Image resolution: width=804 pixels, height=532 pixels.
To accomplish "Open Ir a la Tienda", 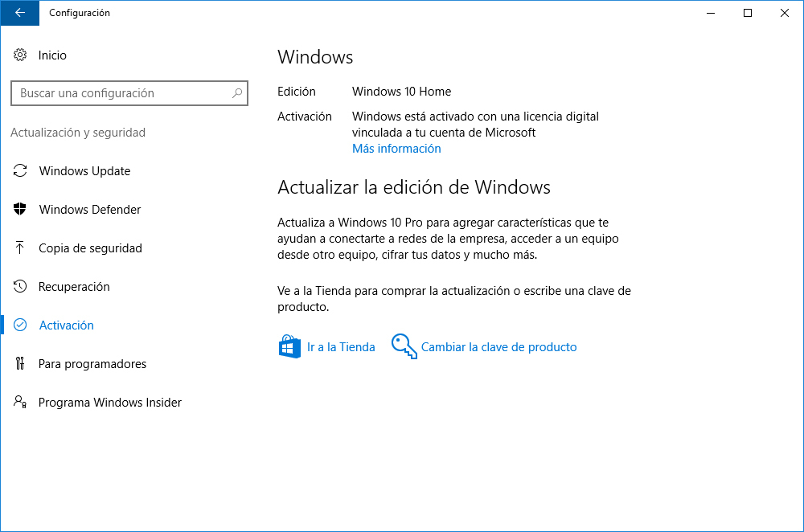I will pyautogui.click(x=342, y=346).
